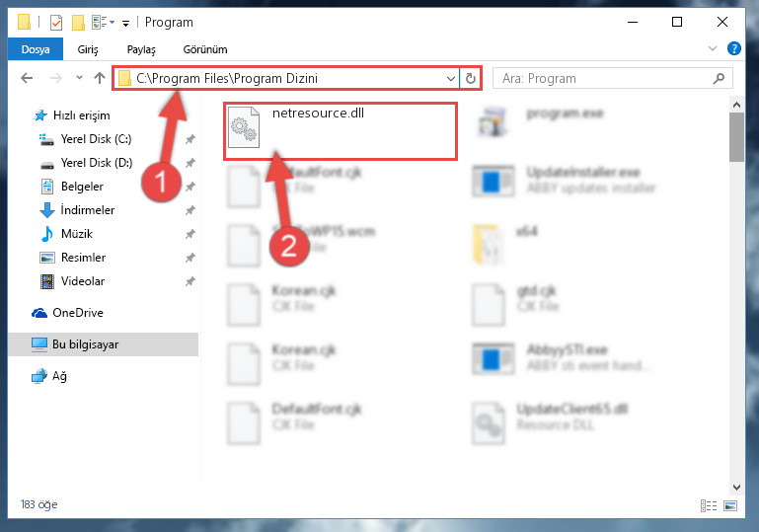Open İndirmeler in quick access
759x532 pixels.
[87, 210]
